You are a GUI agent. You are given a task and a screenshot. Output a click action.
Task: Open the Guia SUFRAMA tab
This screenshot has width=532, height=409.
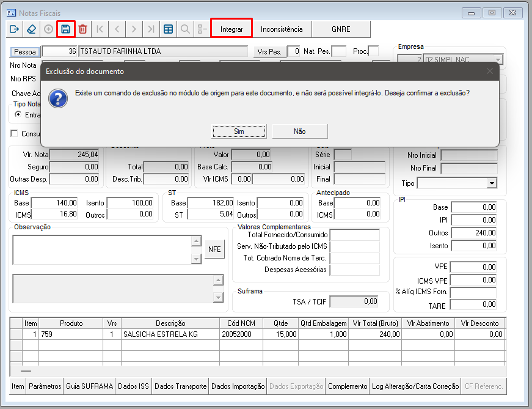coord(89,386)
